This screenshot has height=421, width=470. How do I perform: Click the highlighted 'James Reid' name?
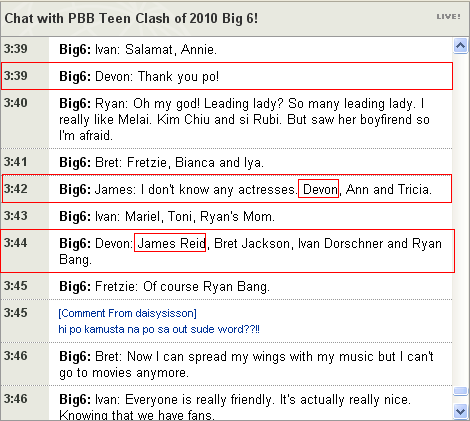point(170,243)
